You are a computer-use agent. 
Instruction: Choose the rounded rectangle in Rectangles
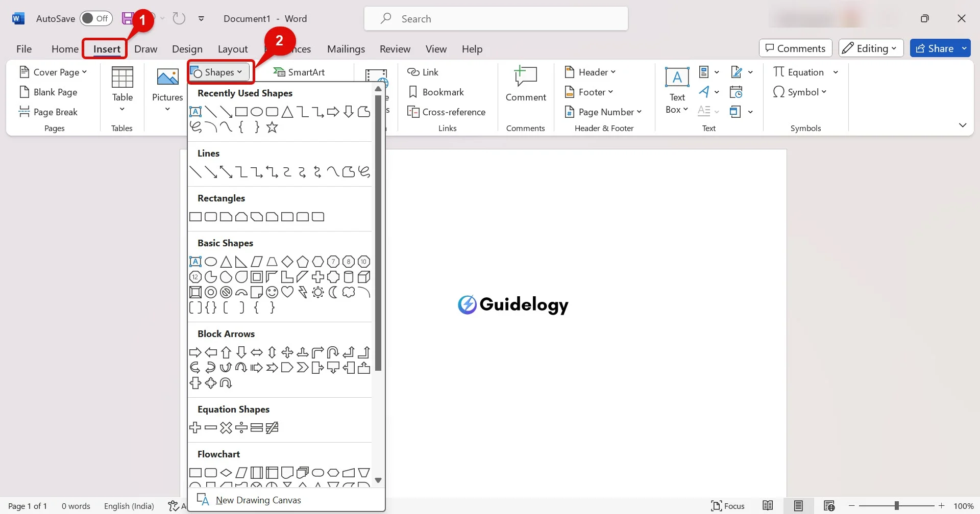(x=211, y=217)
